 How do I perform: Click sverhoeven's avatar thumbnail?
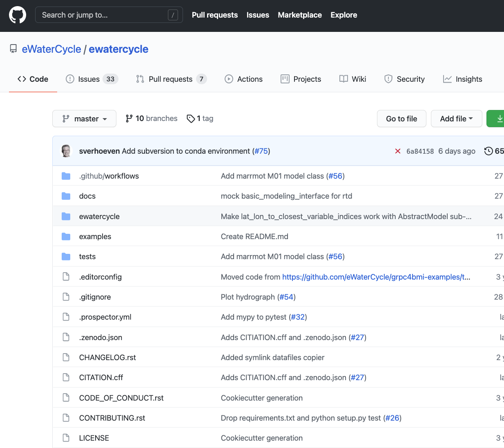click(66, 151)
